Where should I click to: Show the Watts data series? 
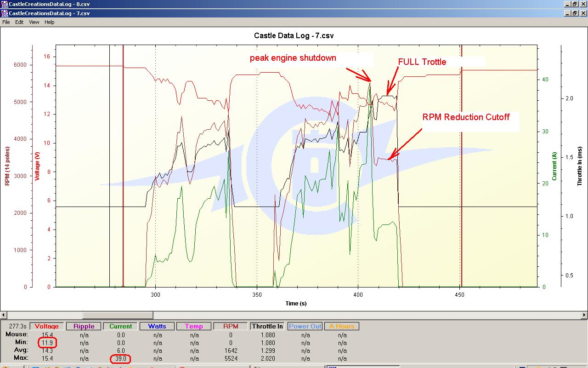pyautogui.click(x=157, y=326)
